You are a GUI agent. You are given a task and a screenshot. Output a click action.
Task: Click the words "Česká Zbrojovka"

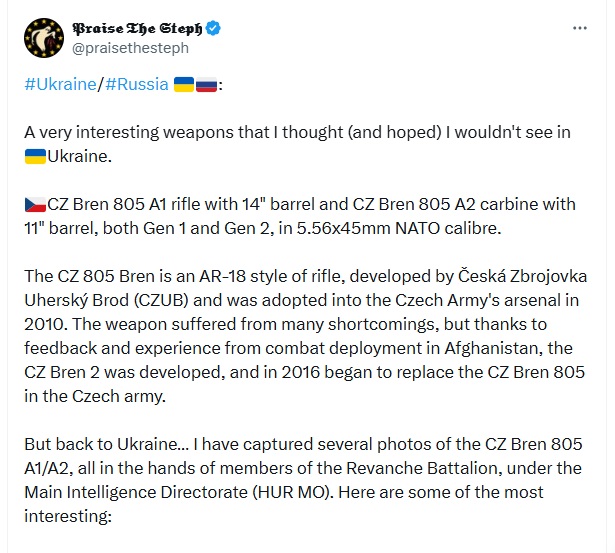point(522,276)
